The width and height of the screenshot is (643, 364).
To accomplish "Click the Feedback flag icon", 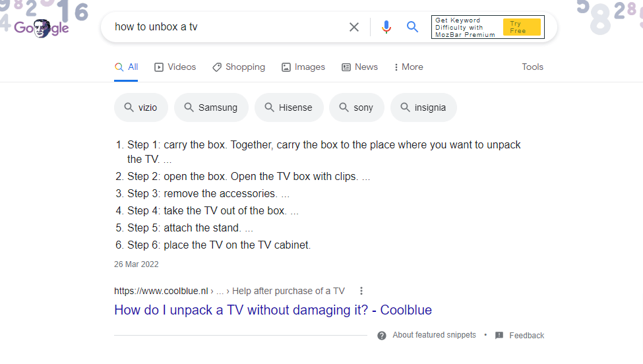I will click(499, 335).
